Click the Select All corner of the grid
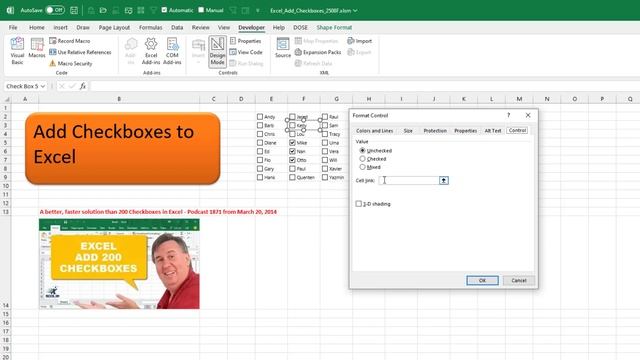 (6, 99)
